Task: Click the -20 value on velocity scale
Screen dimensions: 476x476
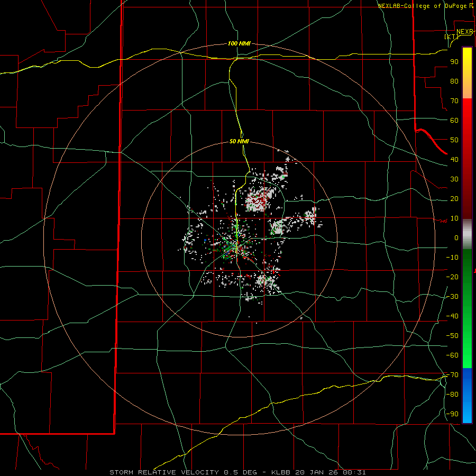Action: (452, 277)
